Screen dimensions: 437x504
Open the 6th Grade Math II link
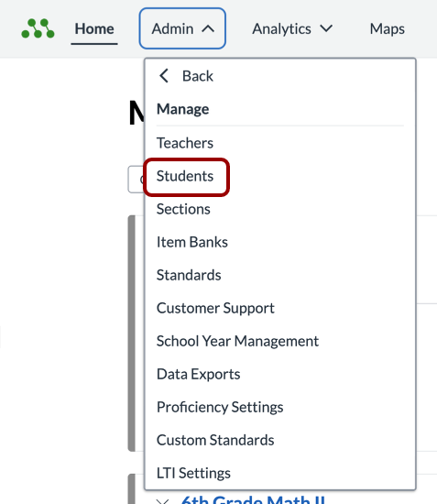pos(253,499)
